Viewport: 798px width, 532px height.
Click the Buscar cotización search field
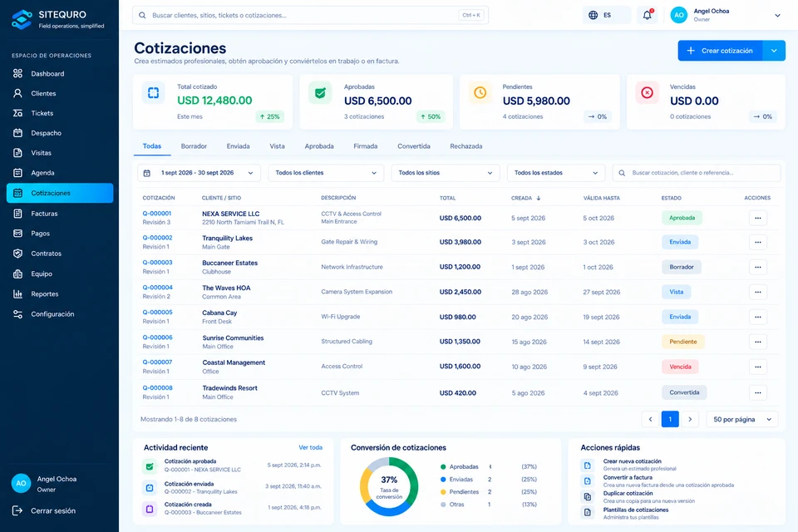coord(697,173)
